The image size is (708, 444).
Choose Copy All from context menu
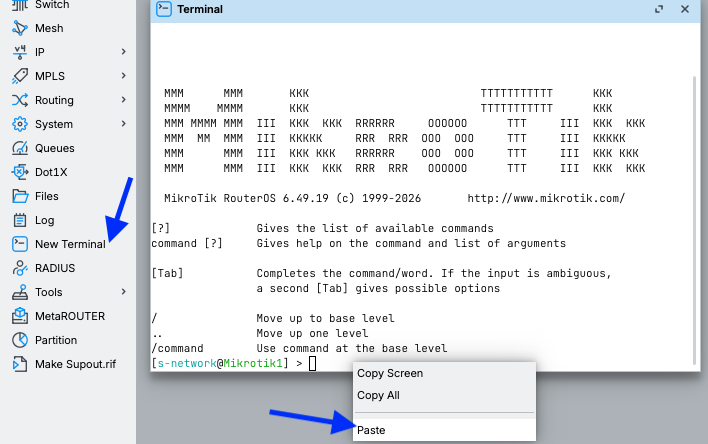pyautogui.click(x=444, y=395)
